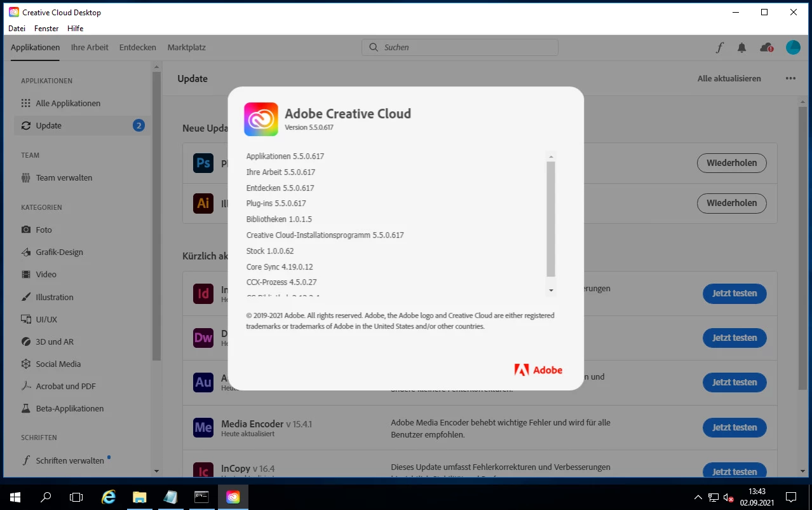Viewport: 812px width, 510px height.
Task: Click dialog list scroll-up arrow
Action: tap(551, 157)
